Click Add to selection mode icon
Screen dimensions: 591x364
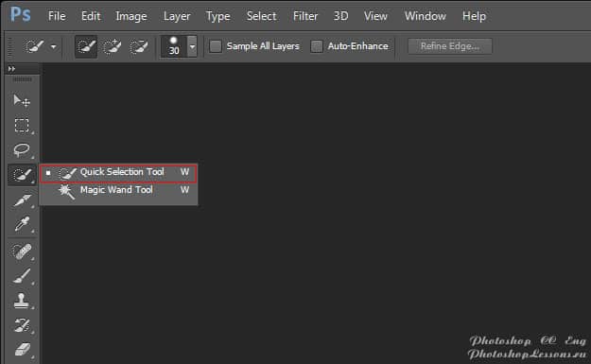(x=113, y=46)
